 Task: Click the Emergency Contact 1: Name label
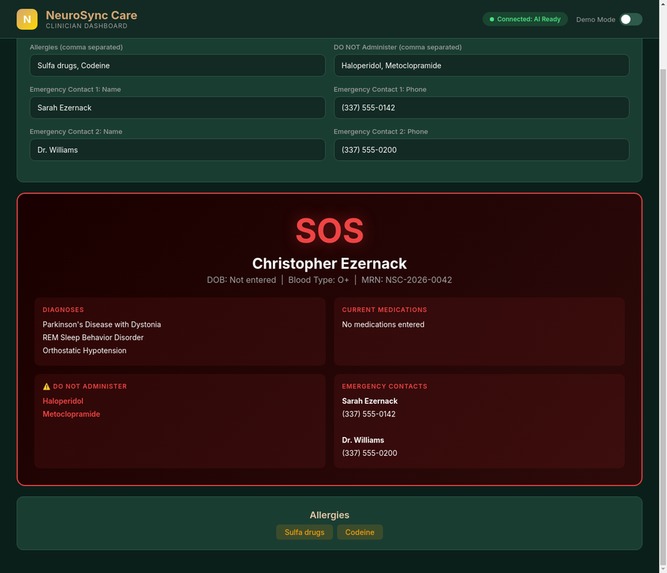tap(75, 89)
